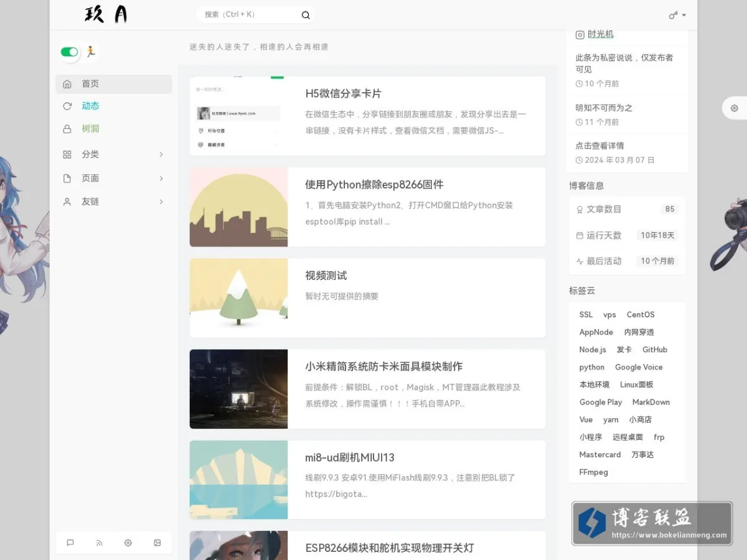747x560 pixels.
Task: Open the article 视频测试
Action: click(326, 276)
